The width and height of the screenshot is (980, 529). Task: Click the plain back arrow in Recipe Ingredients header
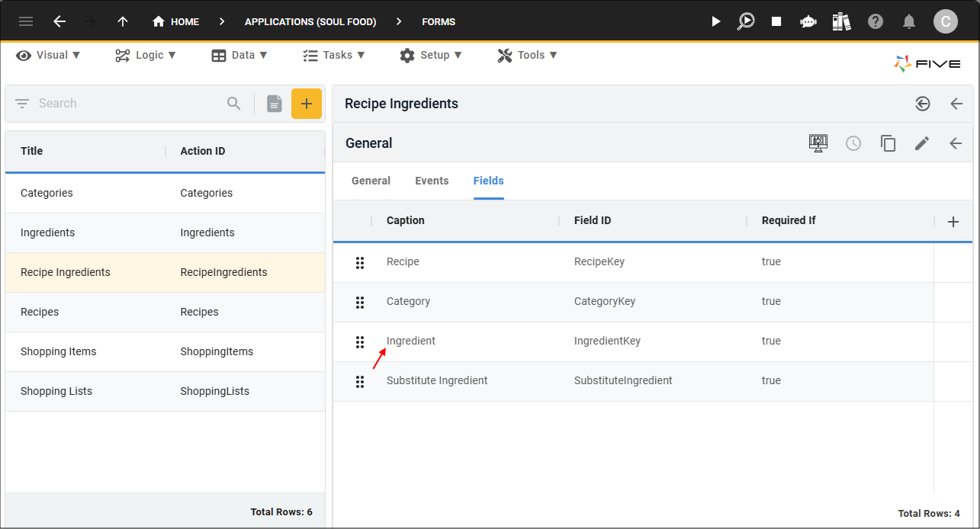point(956,104)
